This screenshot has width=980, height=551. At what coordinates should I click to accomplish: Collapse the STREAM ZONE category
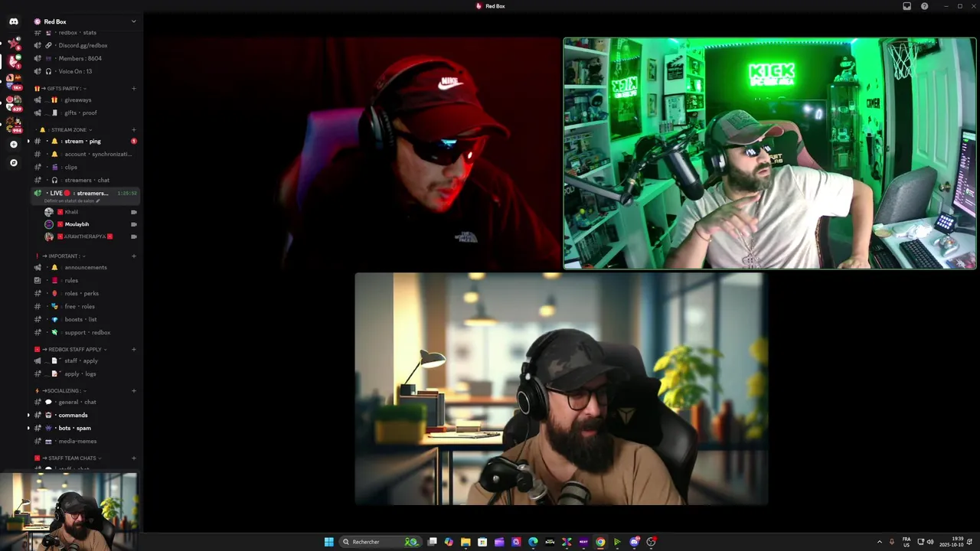point(67,129)
